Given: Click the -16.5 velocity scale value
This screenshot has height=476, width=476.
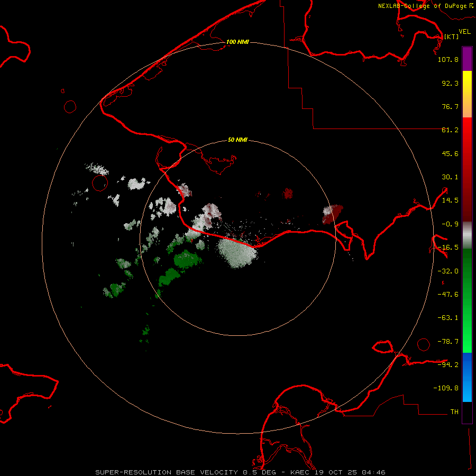Looking at the screenshot, I should pyautogui.click(x=448, y=248).
